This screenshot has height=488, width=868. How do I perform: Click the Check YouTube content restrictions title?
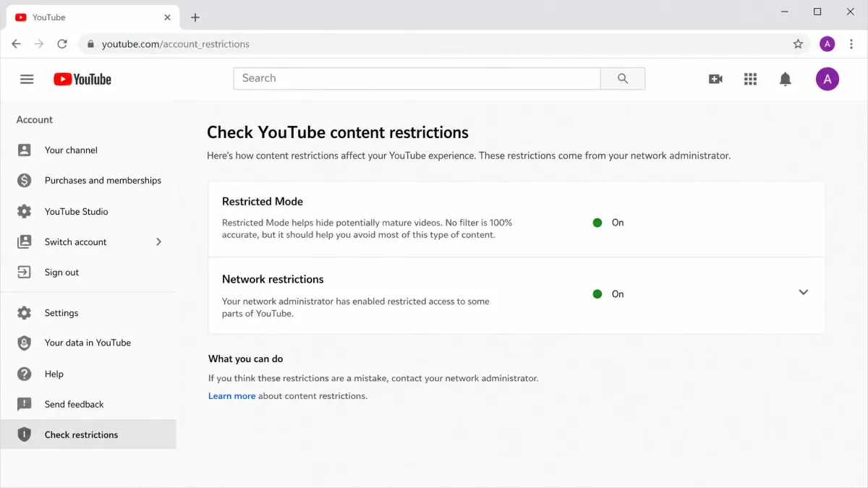[x=338, y=132]
